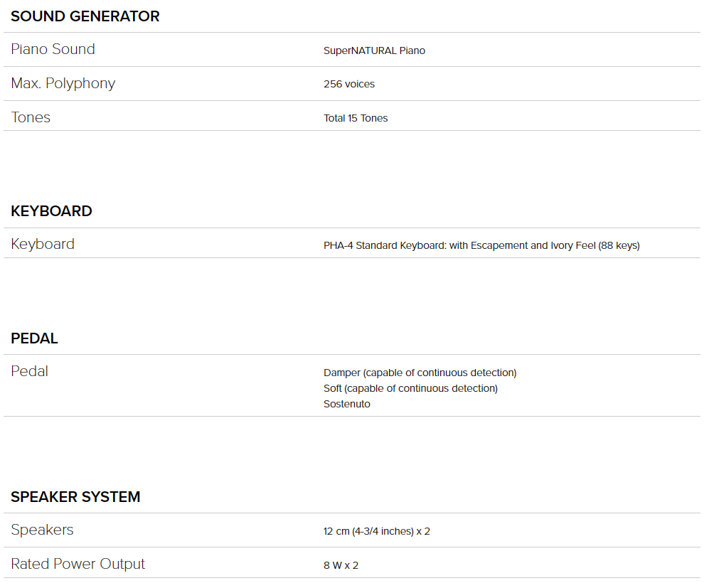Click the Pedal row label

point(29,371)
